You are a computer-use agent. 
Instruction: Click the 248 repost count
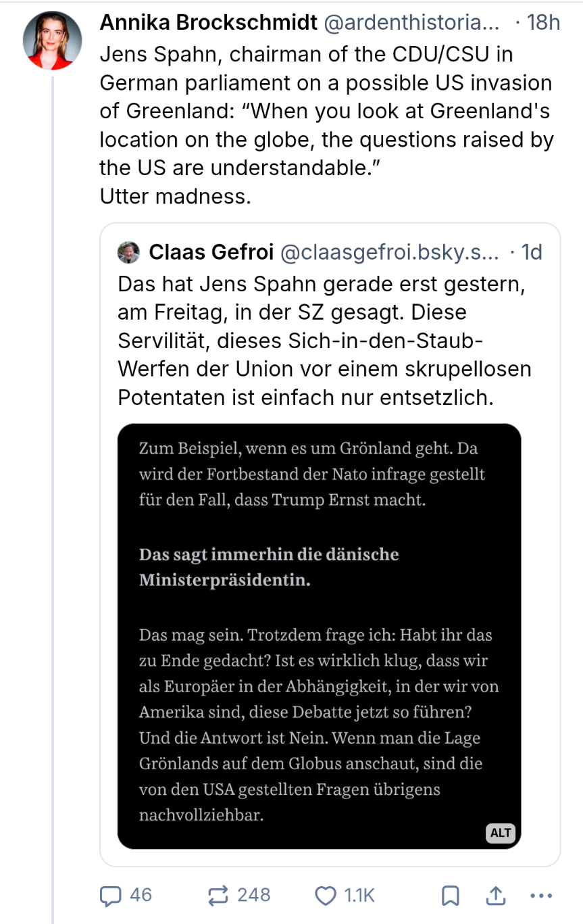[x=253, y=896]
